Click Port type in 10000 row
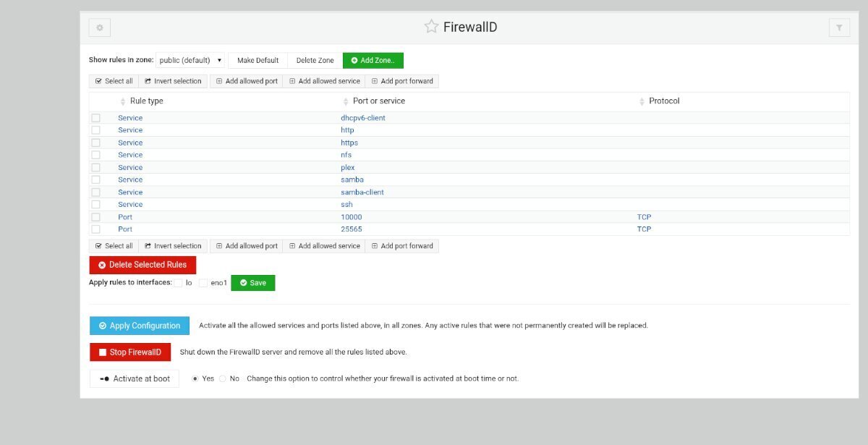The image size is (868, 445). pos(125,217)
